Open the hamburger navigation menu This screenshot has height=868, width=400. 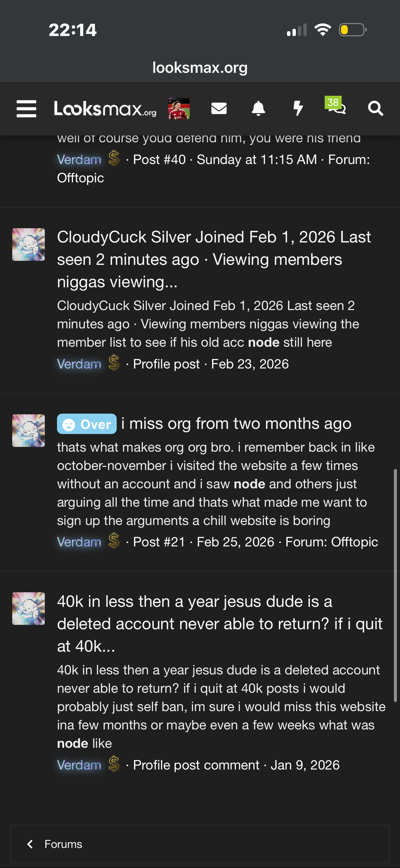(x=26, y=109)
